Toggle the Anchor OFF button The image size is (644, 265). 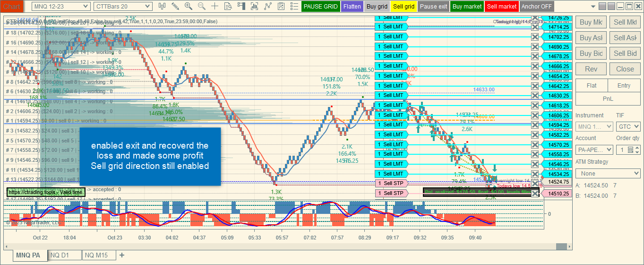(x=537, y=7)
